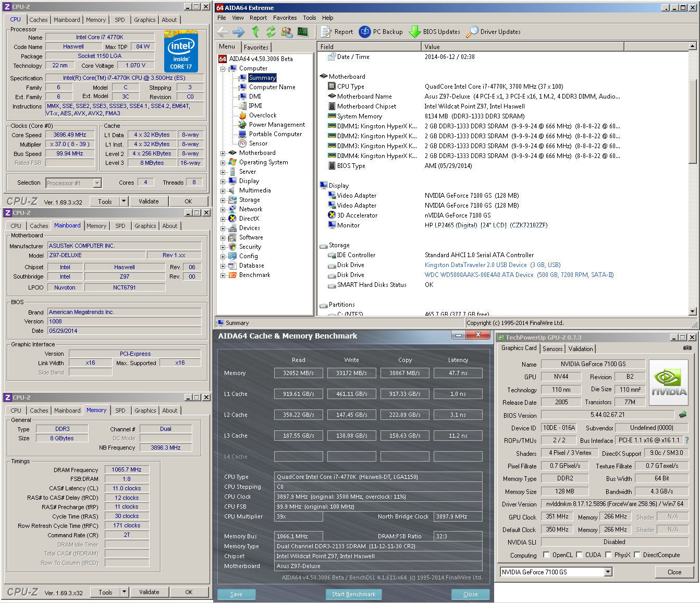
Task: Expand the Security node in AIDA64 tree
Action: coord(223,247)
